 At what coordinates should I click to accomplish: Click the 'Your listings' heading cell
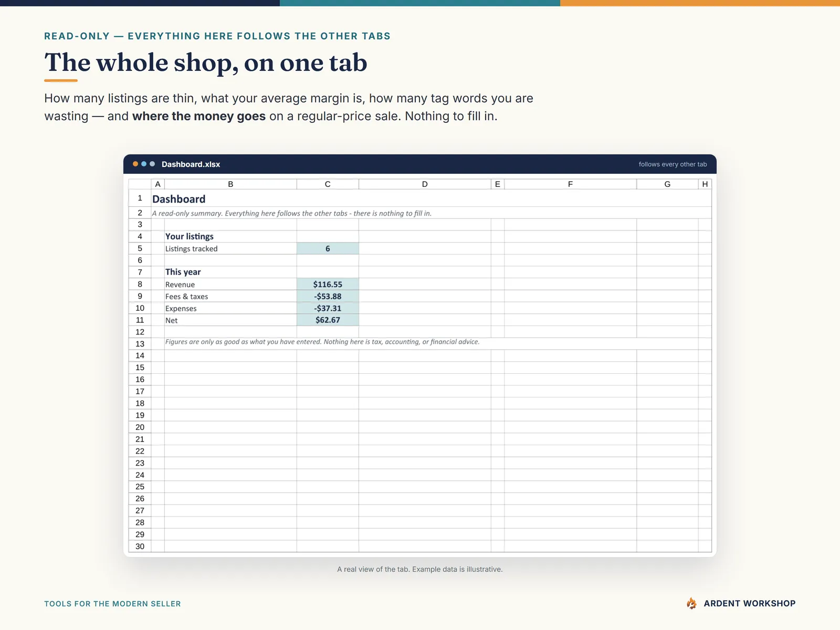tap(230, 236)
